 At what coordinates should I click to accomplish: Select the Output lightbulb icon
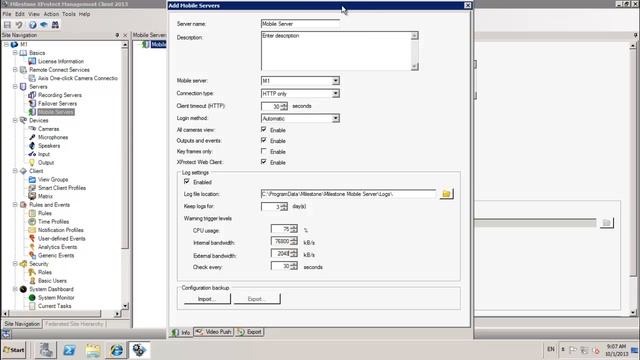(32, 163)
